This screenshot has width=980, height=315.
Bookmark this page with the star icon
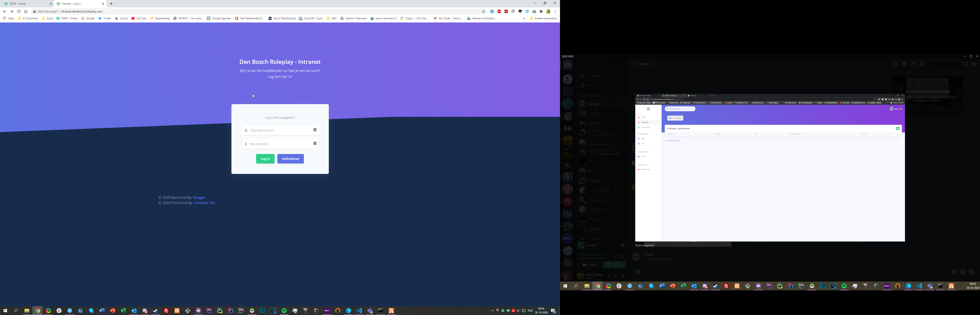pos(483,11)
